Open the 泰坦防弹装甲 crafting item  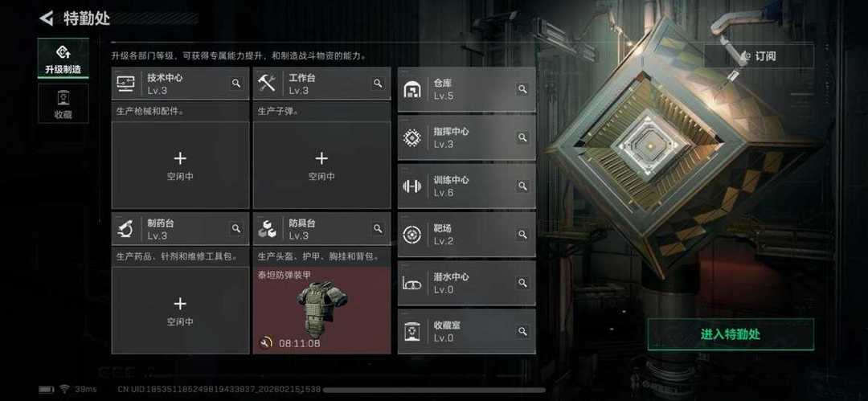[321, 311]
